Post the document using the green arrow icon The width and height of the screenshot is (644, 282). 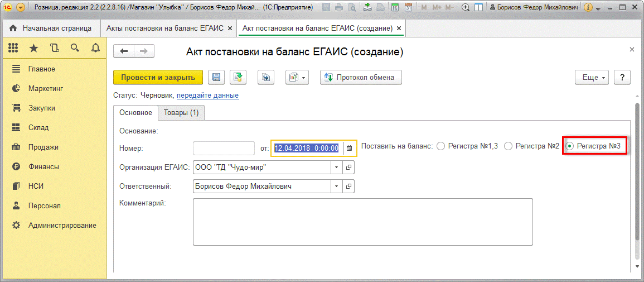tap(238, 77)
